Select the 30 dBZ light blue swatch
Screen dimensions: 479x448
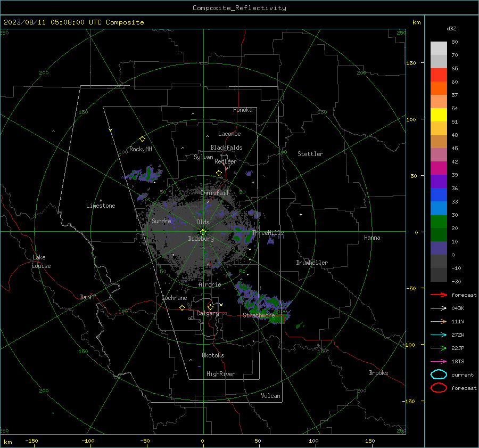pos(439,208)
